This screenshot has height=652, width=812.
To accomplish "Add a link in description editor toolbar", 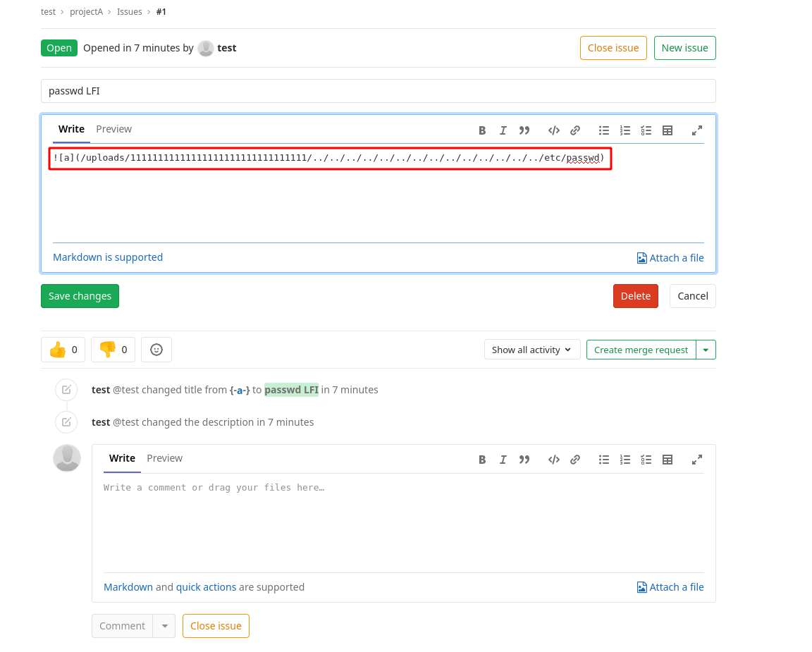I will pos(575,130).
